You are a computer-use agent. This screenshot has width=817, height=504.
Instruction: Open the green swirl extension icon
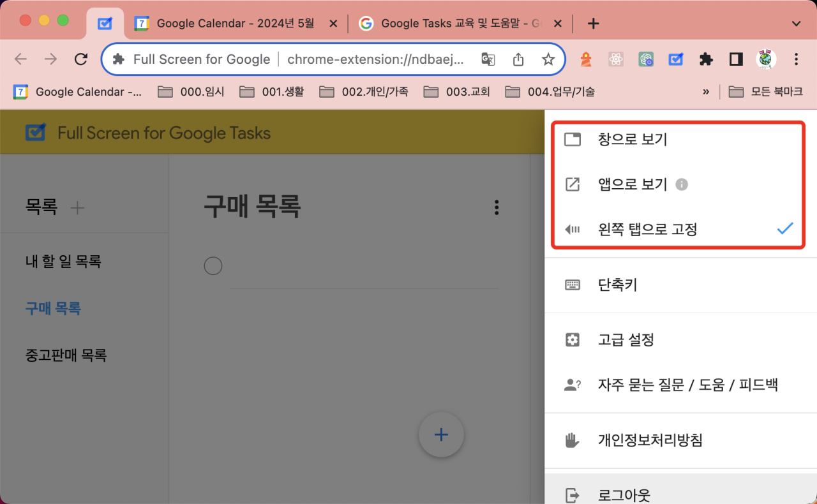(x=647, y=59)
